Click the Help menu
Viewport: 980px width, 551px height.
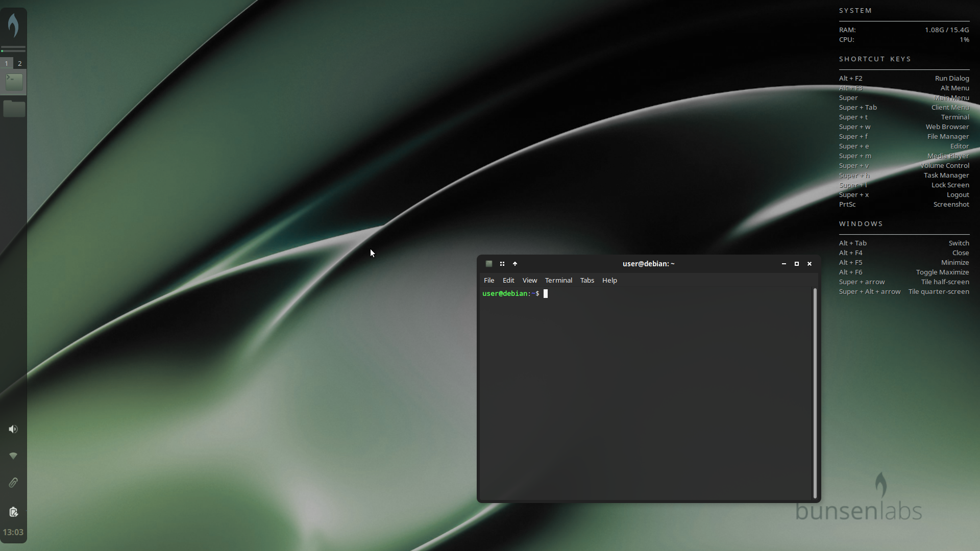[x=609, y=280]
